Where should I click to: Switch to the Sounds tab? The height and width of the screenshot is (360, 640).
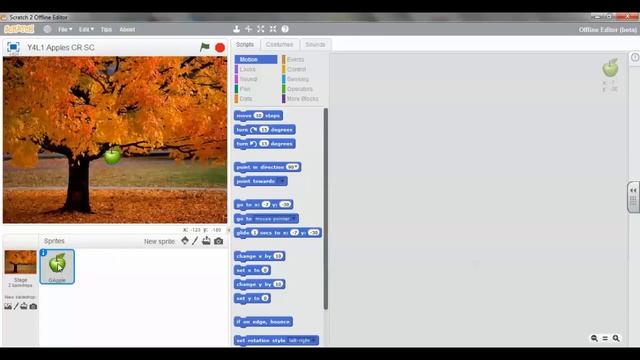click(316, 44)
